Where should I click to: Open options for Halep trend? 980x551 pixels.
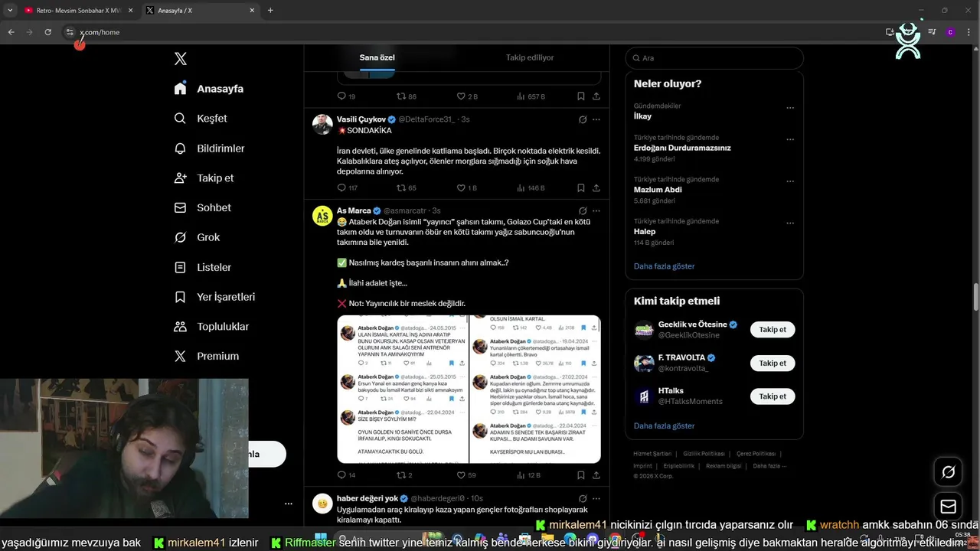[790, 223]
